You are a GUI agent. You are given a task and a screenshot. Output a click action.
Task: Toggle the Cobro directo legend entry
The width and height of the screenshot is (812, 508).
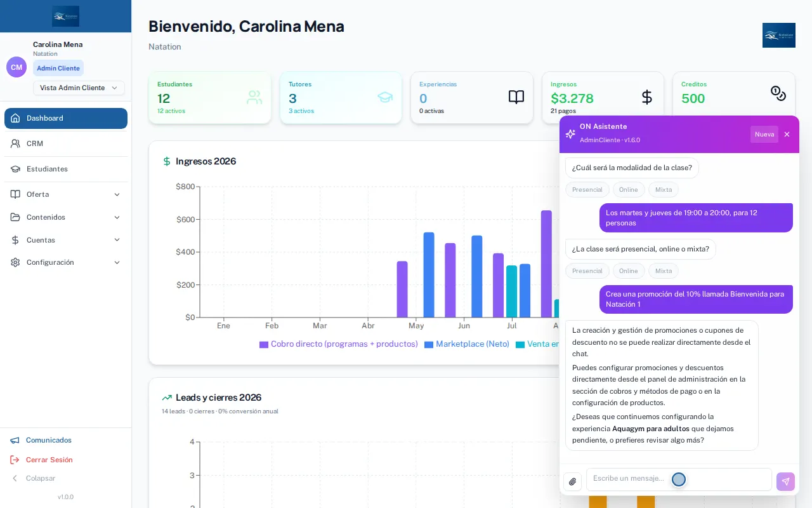point(339,344)
